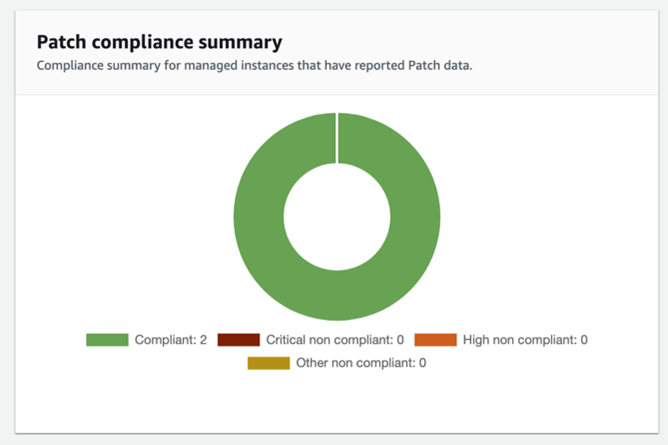
Task: Click the number 2 after Compliant
Action: tap(203, 340)
